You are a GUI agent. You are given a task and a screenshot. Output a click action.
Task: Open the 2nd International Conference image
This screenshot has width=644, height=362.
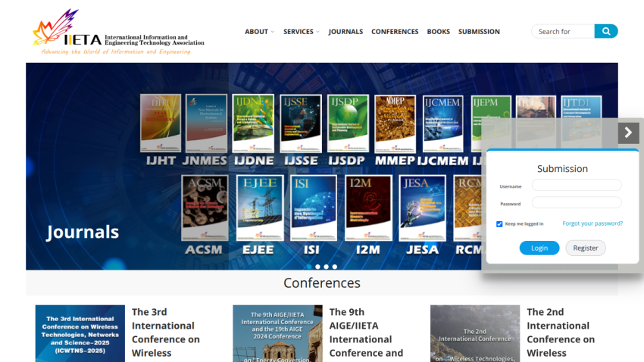[x=475, y=333]
